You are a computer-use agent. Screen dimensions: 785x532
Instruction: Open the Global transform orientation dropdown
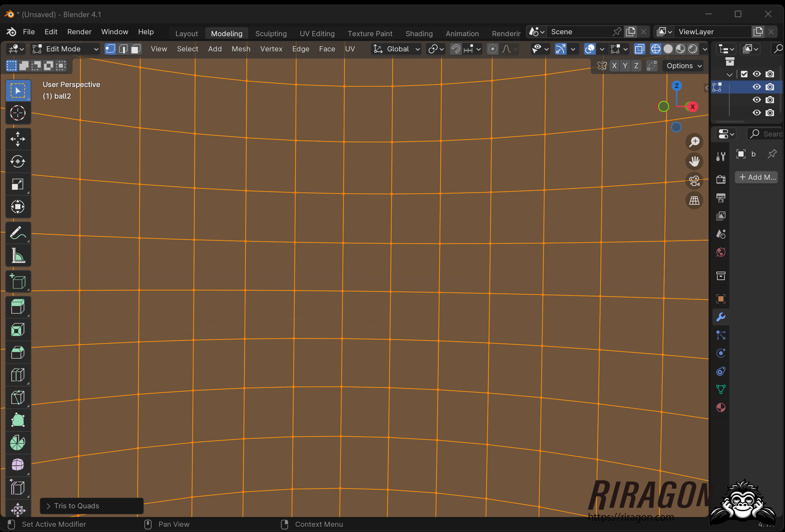pyautogui.click(x=397, y=49)
